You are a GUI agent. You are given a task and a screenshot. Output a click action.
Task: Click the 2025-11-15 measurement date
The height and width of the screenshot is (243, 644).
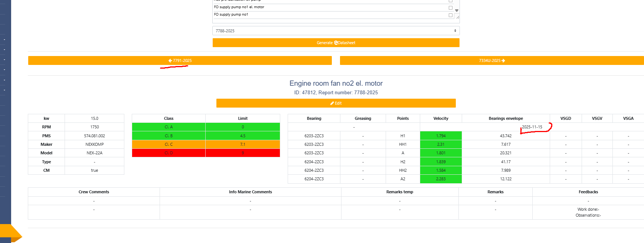pyautogui.click(x=532, y=127)
